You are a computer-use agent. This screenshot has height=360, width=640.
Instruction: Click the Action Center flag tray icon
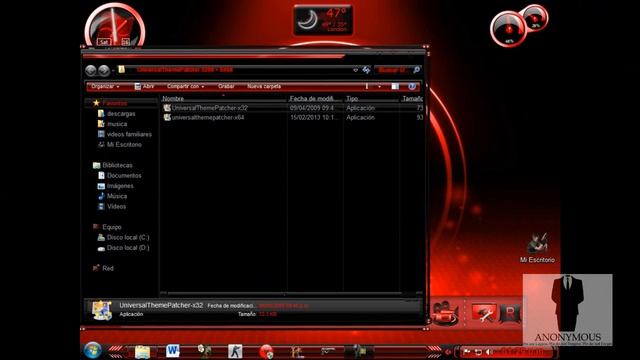tap(467, 351)
